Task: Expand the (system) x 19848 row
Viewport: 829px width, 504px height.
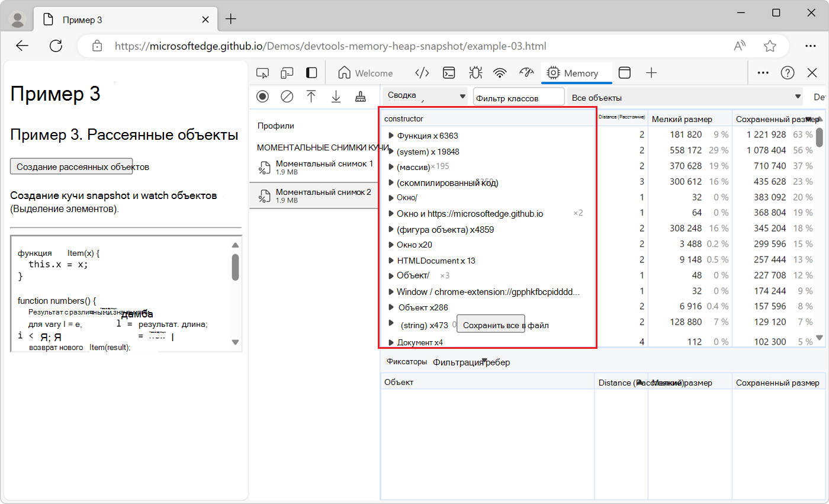Action: coord(391,152)
